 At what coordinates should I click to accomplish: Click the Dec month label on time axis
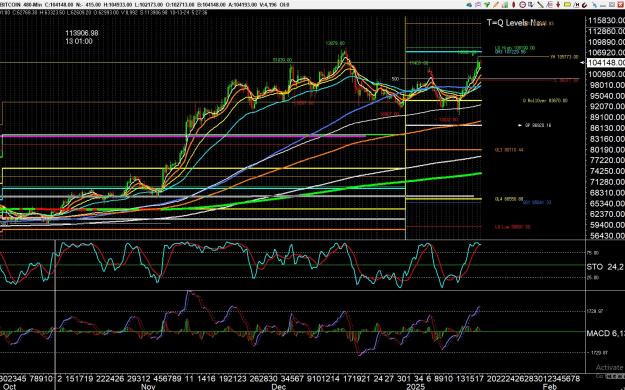click(278, 386)
